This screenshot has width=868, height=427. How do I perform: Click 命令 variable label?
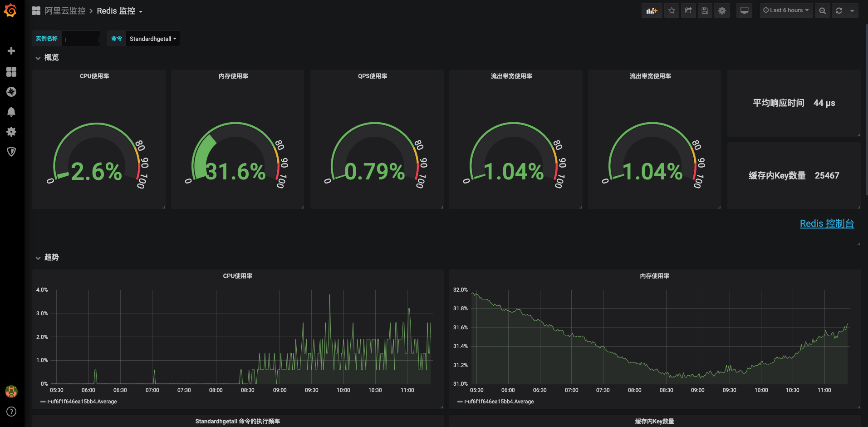coord(117,39)
